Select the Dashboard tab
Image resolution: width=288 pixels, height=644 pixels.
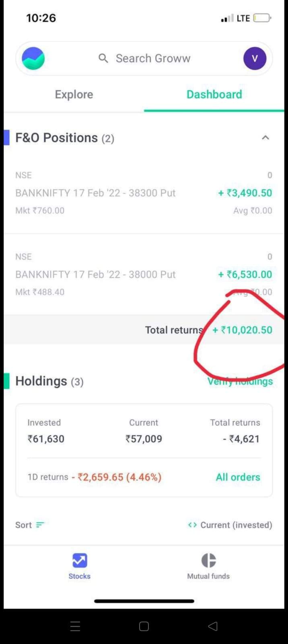click(x=214, y=95)
